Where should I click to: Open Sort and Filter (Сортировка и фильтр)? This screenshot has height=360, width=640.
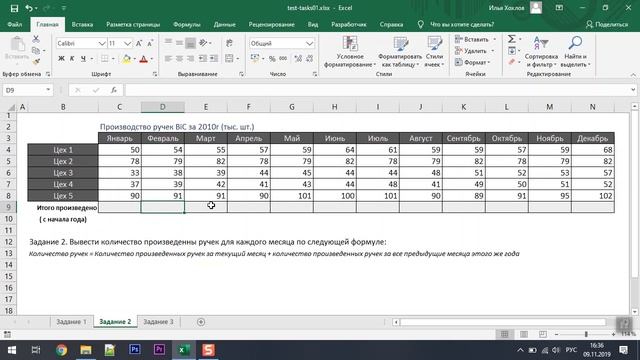[x=541, y=52]
